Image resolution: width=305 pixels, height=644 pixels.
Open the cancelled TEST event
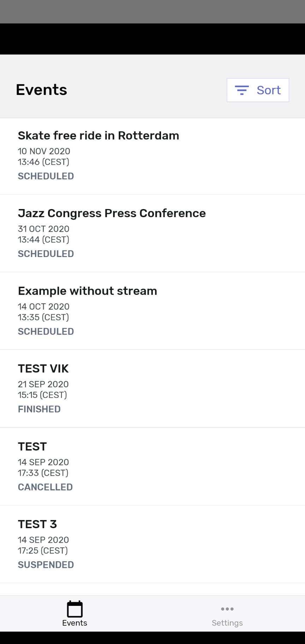point(32,447)
